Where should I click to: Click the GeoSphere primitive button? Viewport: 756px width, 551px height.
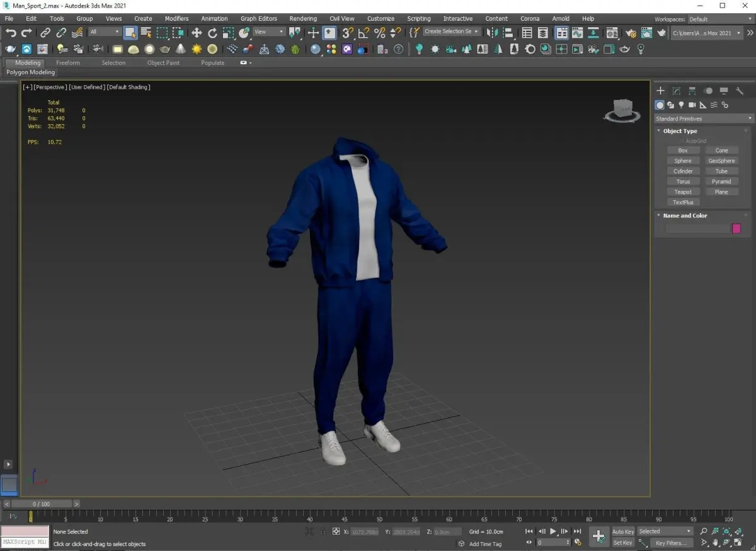(721, 161)
